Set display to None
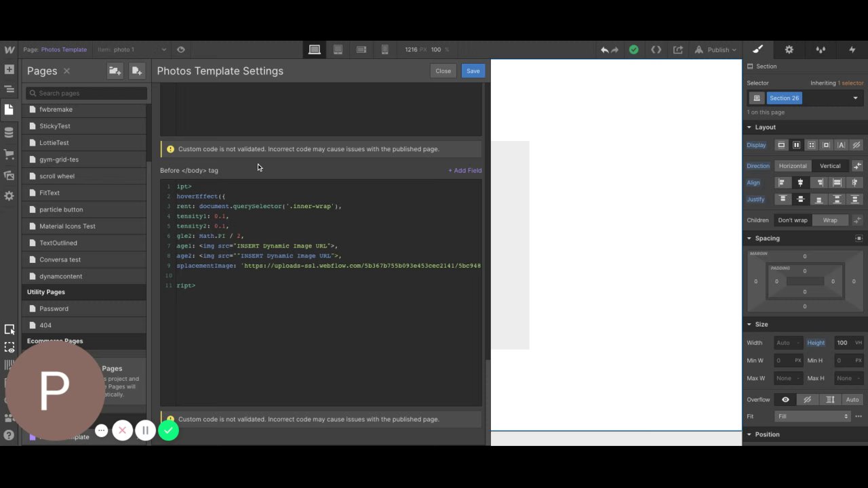This screenshot has width=868, height=488. [x=856, y=145]
